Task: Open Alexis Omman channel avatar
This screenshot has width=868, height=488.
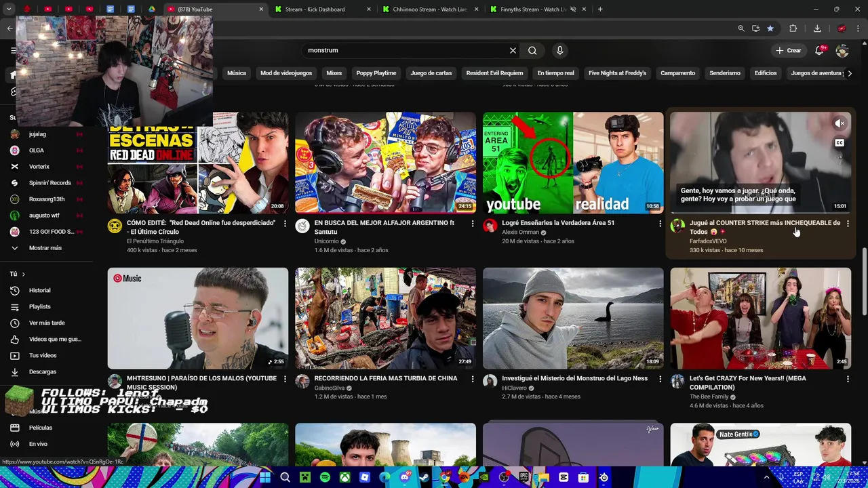Action: click(x=490, y=226)
